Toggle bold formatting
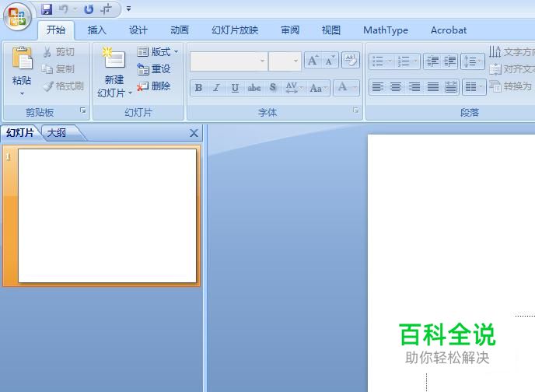Screen dimensions: 535x392 [x=198, y=88]
